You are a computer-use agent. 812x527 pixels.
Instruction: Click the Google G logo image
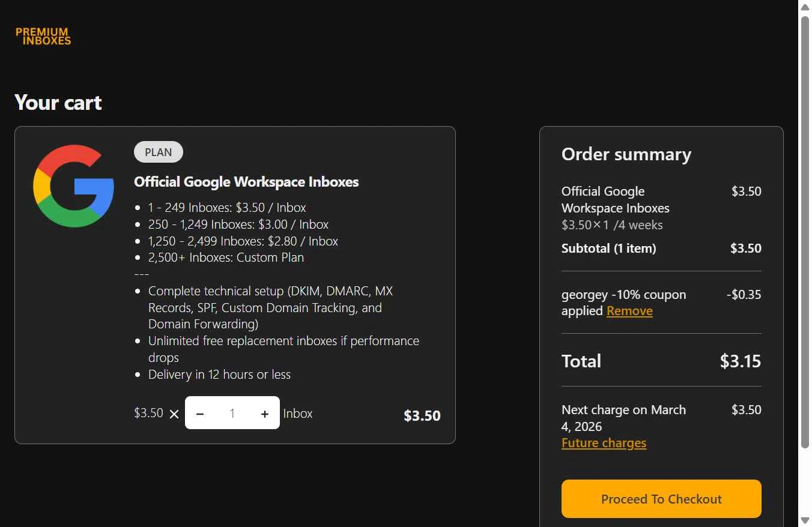click(74, 186)
